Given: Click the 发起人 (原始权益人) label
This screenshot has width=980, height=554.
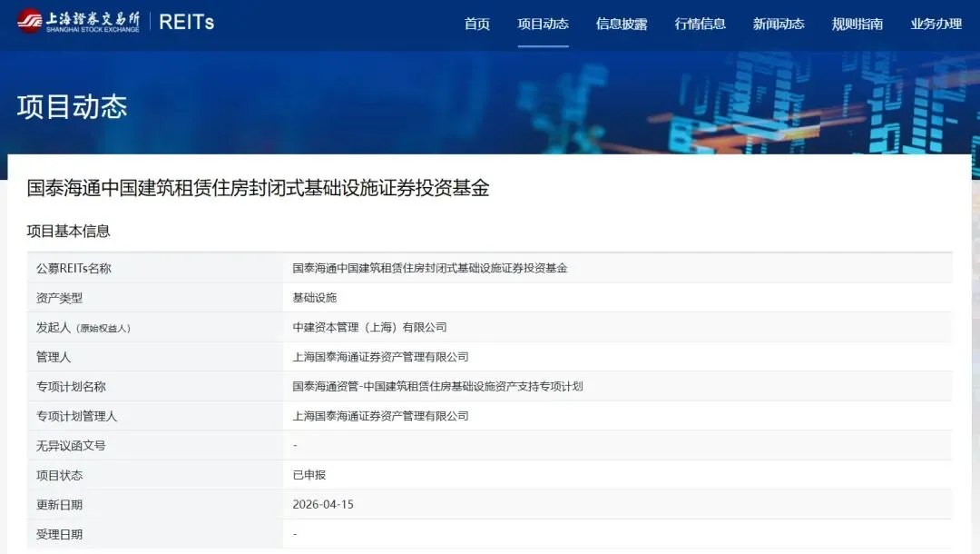Looking at the screenshot, I should click(83, 328).
